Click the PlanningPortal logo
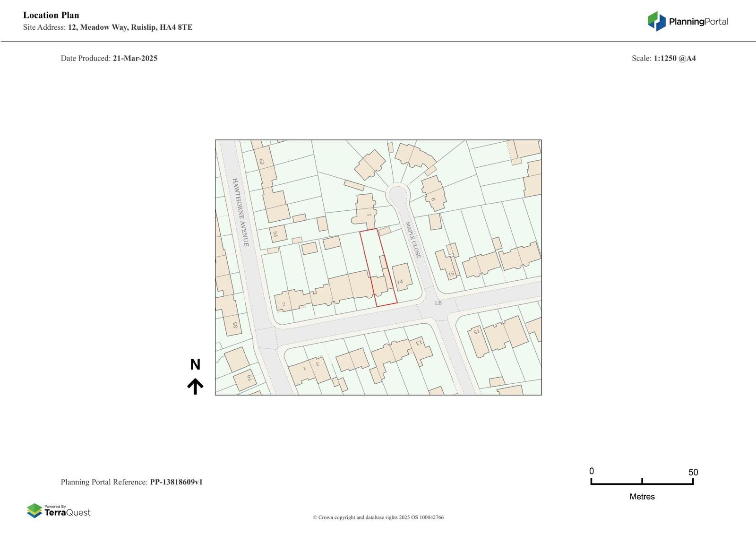This screenshot has height=535, width=756. [x=687, y=21]
